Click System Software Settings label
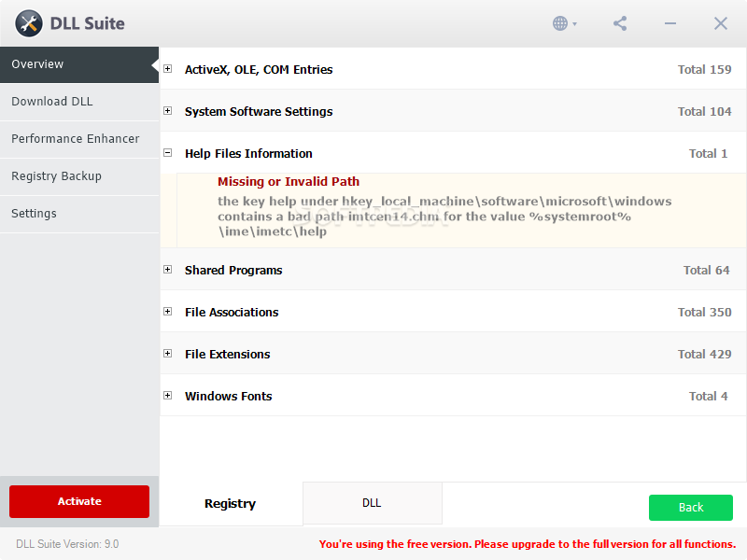 [x=259, y=112]
